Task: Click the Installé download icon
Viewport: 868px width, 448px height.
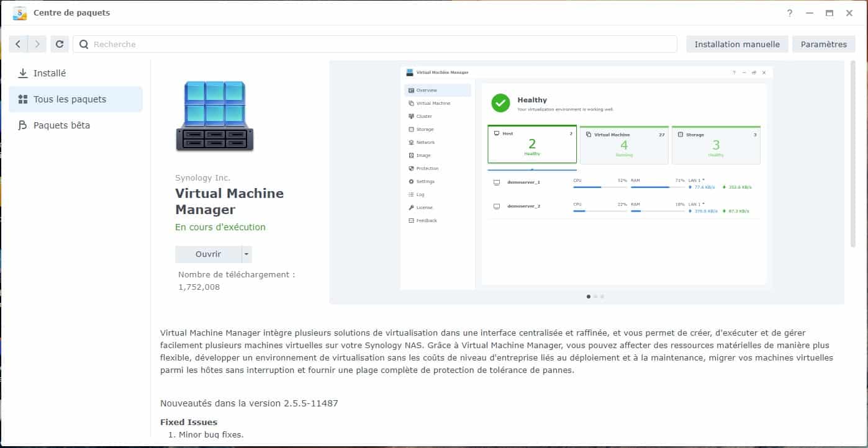Action: tap(23, 73)
